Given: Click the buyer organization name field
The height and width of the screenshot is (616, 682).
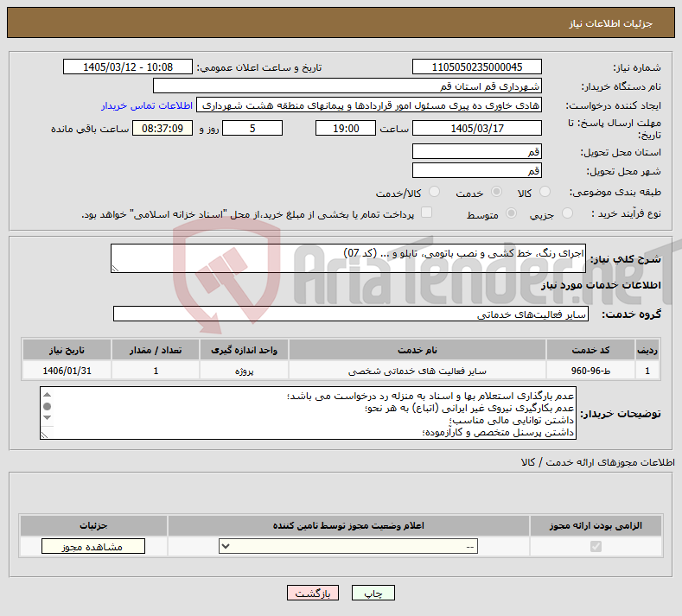Looking at the screenshot, I should pos(347,86).
